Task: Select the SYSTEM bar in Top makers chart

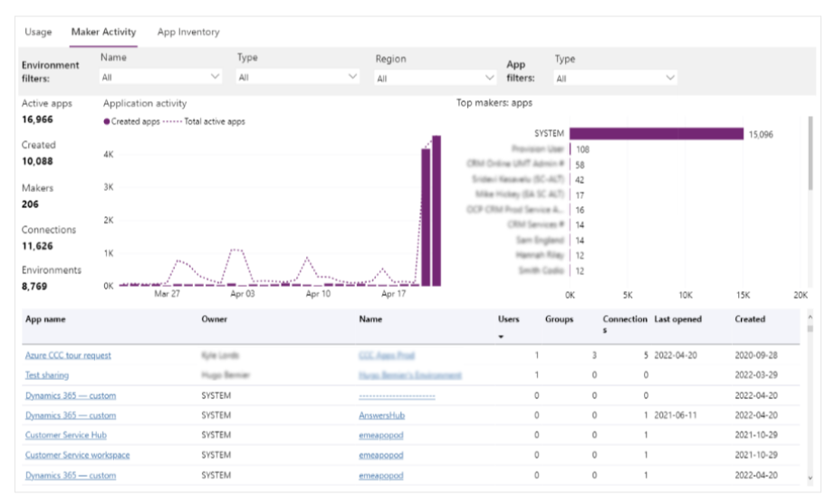Action: coord(656,134)
